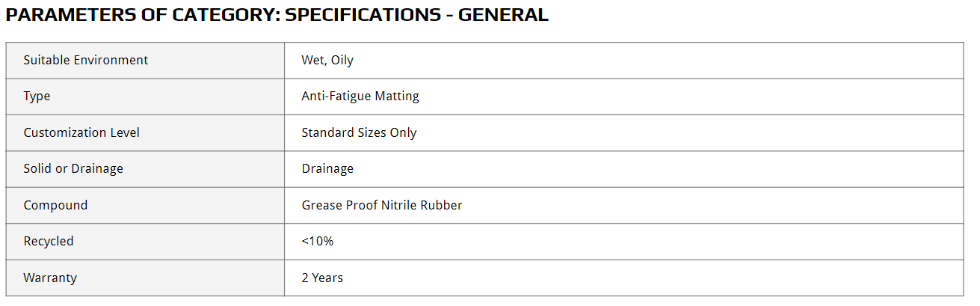
Task: Click the word 'Only' in Customization value
Action: pyautogui.click(x=404, y=133)
